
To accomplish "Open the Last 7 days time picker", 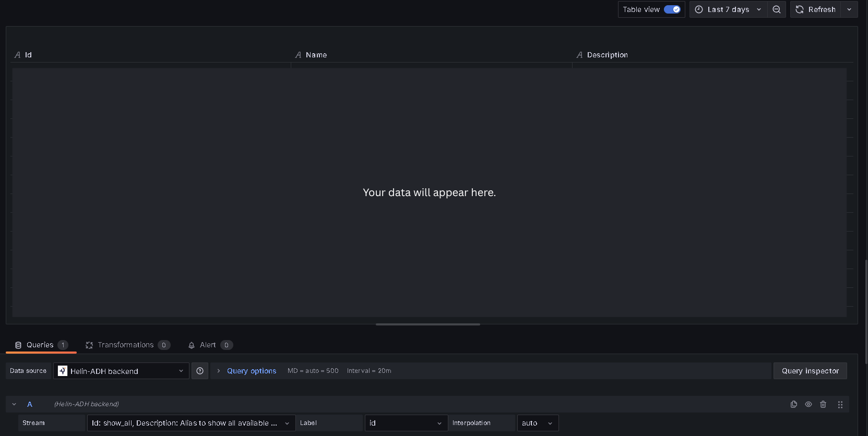I will (728, 9).
